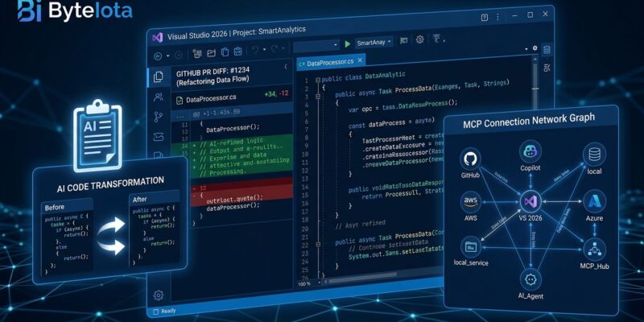Open the ticket-shaped sidebar icon

(158, 136)
